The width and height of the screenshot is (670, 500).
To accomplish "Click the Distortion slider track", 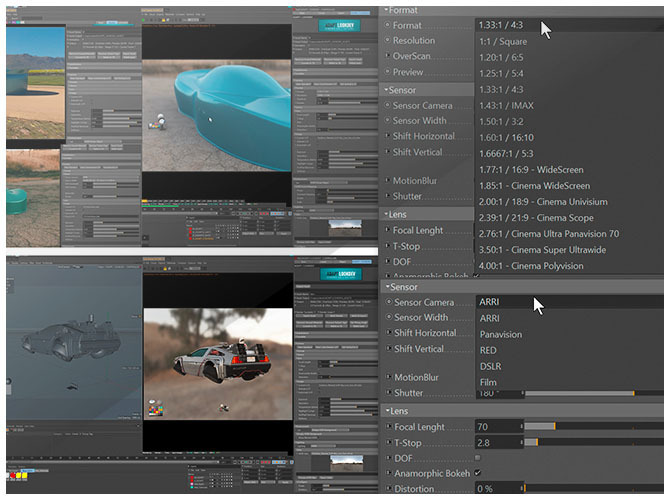I will [x=594, y=488].
